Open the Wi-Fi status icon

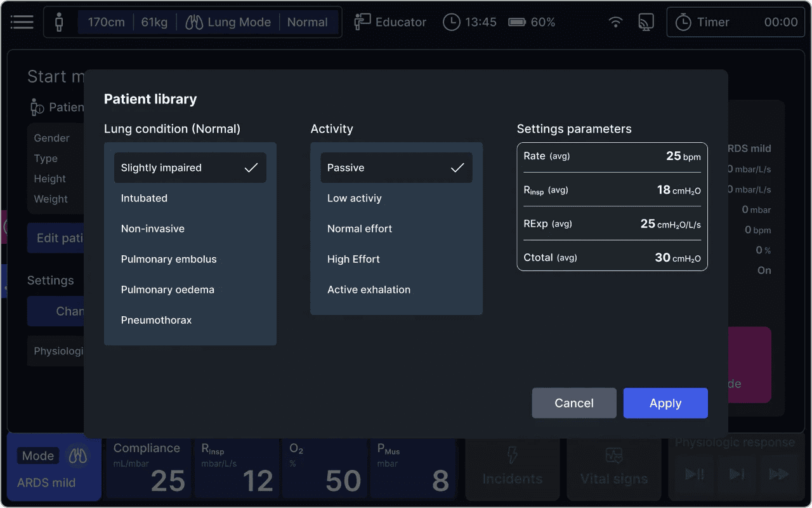pos(615,22)
